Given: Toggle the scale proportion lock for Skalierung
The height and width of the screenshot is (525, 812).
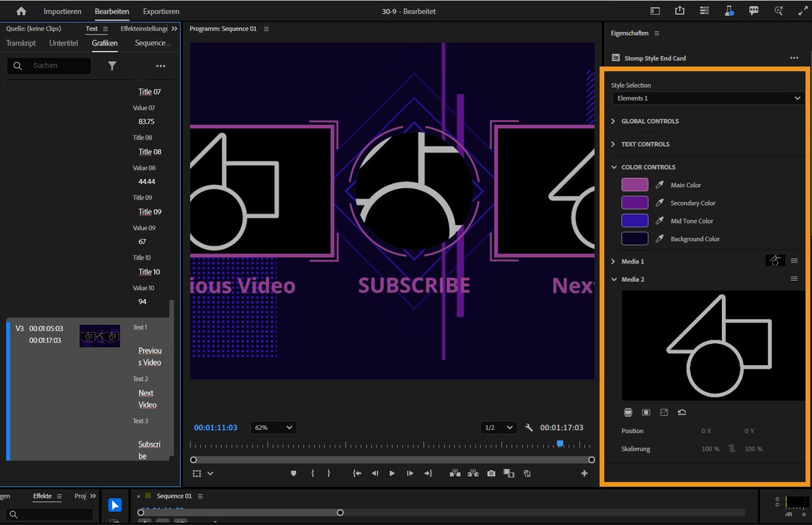Looking at the screenshot, I should click(732, 448).
